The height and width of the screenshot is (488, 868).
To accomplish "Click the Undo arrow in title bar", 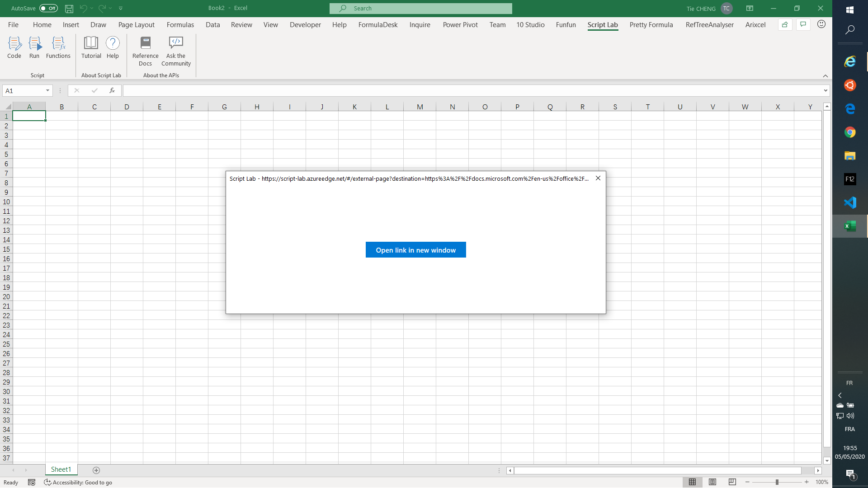I will (x=83, y=8).
